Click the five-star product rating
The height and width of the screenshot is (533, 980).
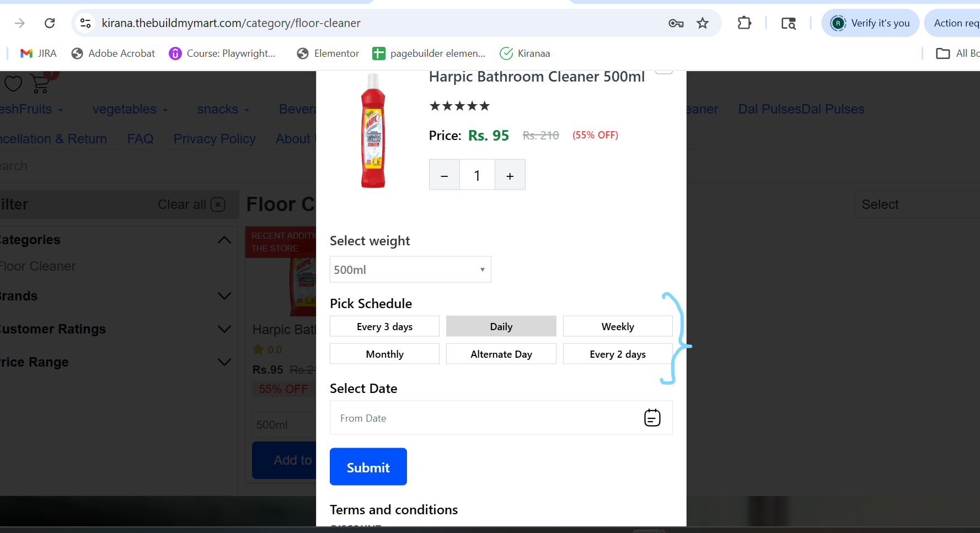point(459,106)
